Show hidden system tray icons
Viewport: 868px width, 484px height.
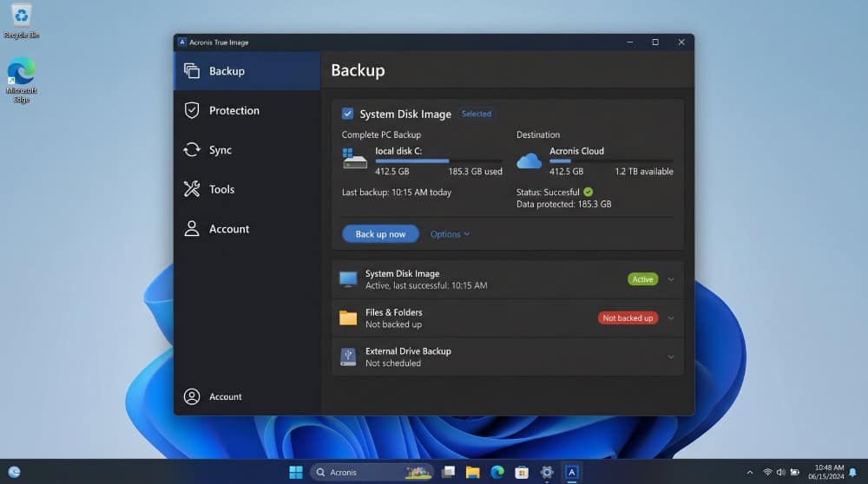point(750,472)
